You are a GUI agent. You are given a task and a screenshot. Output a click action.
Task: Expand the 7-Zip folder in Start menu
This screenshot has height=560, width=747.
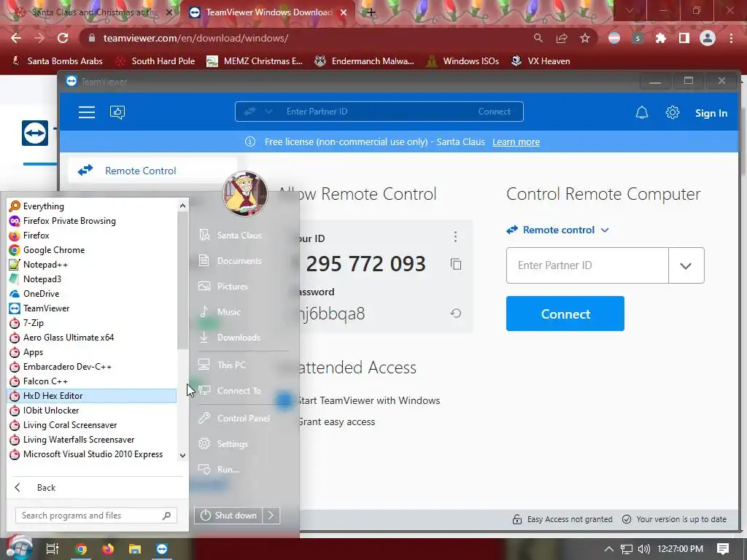coord(92,323)
